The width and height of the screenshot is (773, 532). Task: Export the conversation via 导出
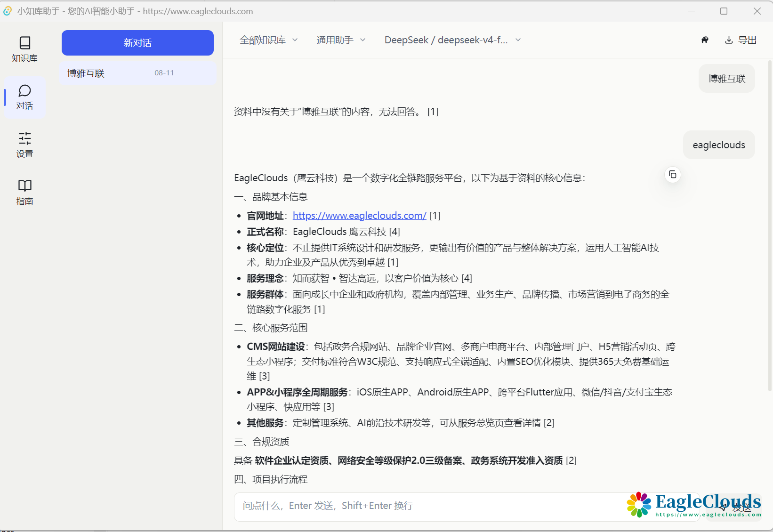coord(741,40)
